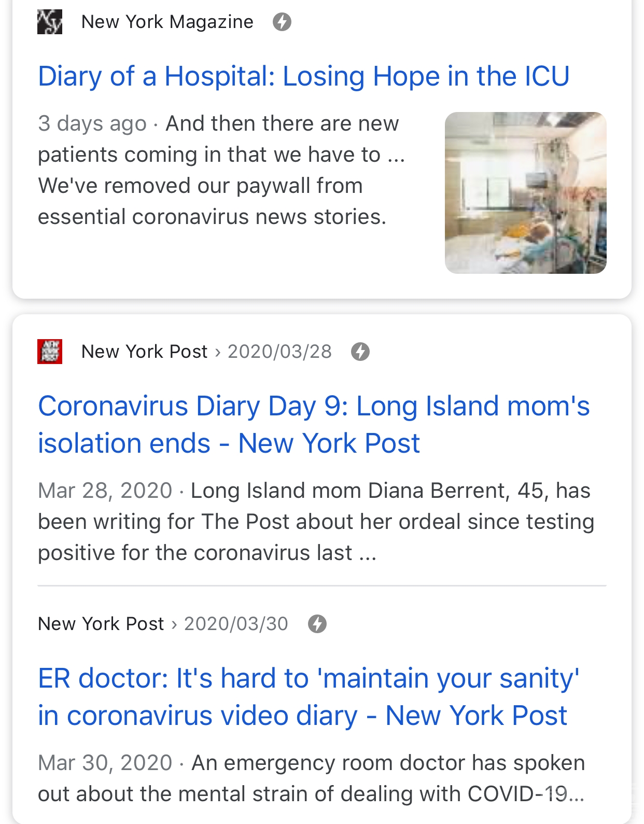Click the "New York Magazine" source name
The height and width of the screenshot is (824, 644).
coord(167,22)
